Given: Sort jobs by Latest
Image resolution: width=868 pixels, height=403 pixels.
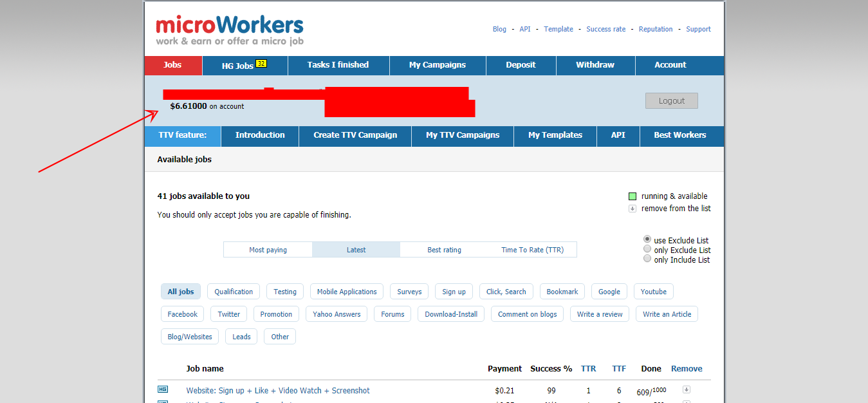Looking at the screenshot, I should point(356,250).
